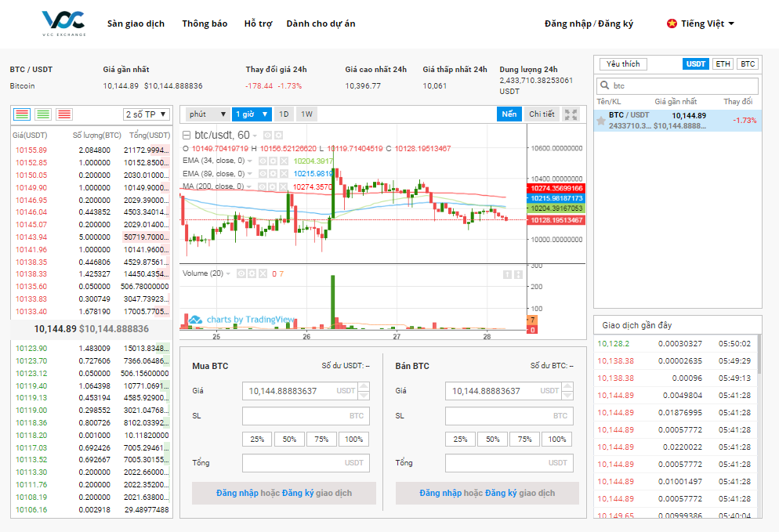Expand Volume (20) menu arrow
This screenshot has width=779, height=532.
229,273
